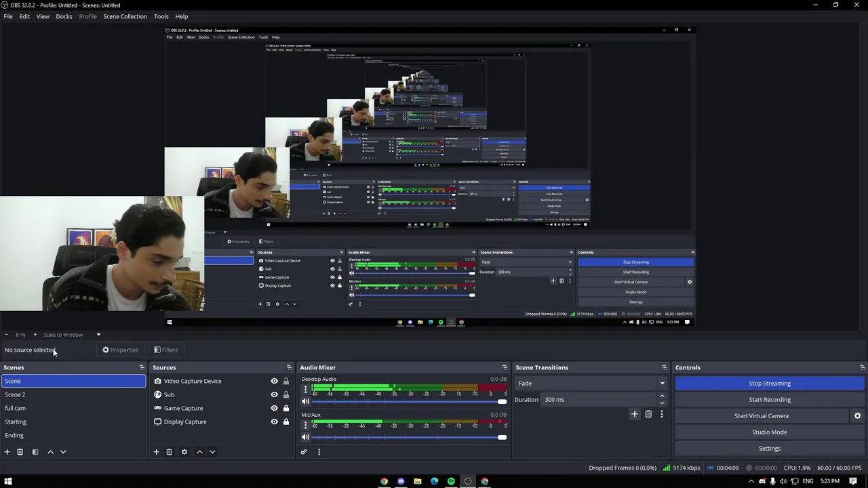868x488 pixels.
Task: Open the View menu
Action: [43, 16]
